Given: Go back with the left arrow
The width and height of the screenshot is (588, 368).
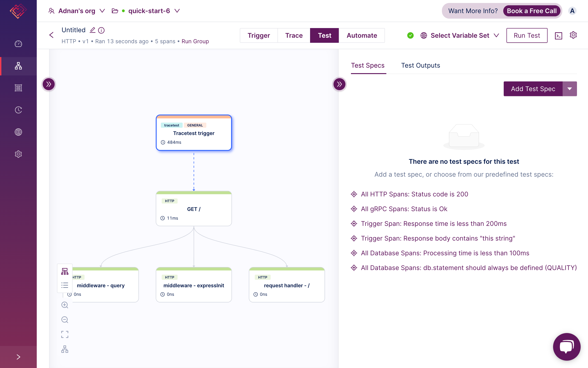Looking at the screenshot, I should click(51, 35).
